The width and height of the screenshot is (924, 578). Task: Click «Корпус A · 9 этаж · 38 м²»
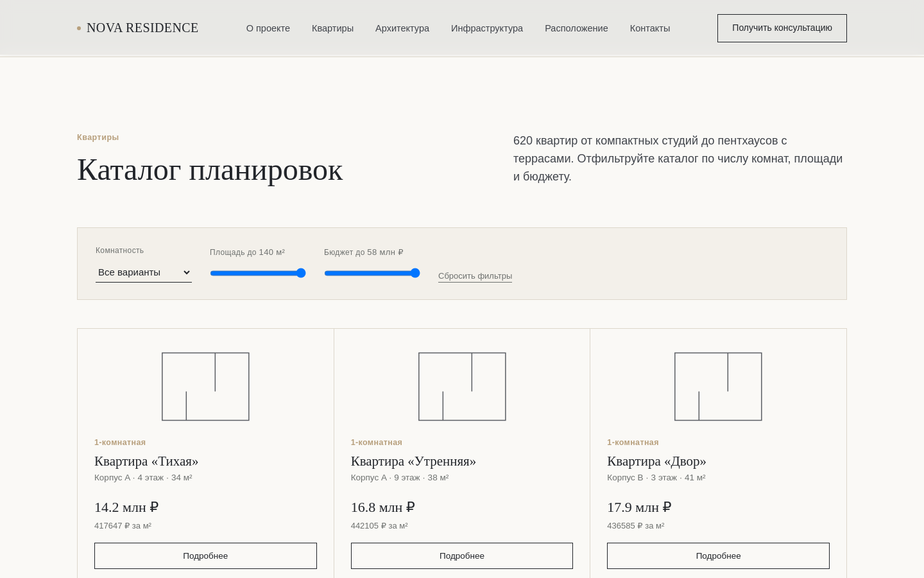(400, 478)
